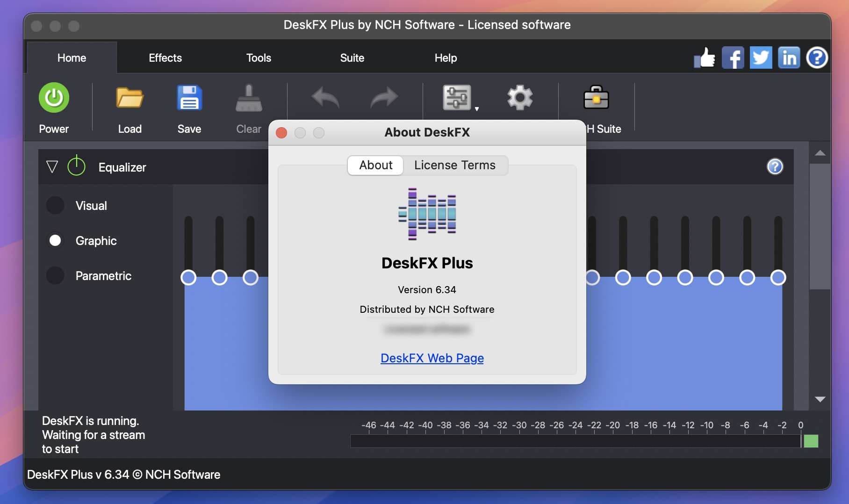Click the rightmost equalizer band slider handle
The width and height of the screenshot is (849, 504).
[x=778, y=278]
